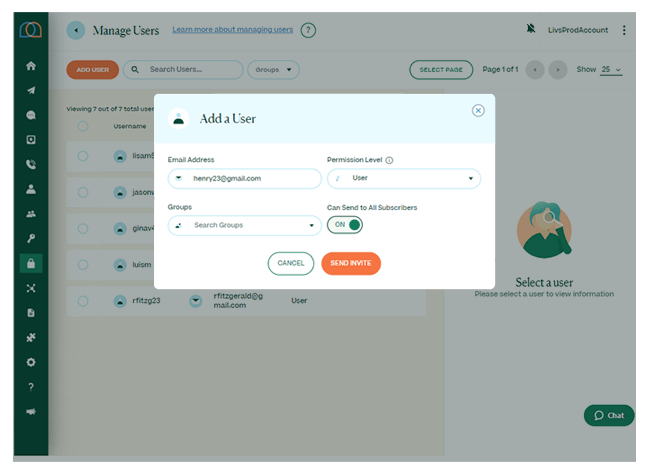The width and height of the screenshot is (649, 475).
Task: Open the megaphone announcements sidebar icon
Action: click(x=31, y=412)
